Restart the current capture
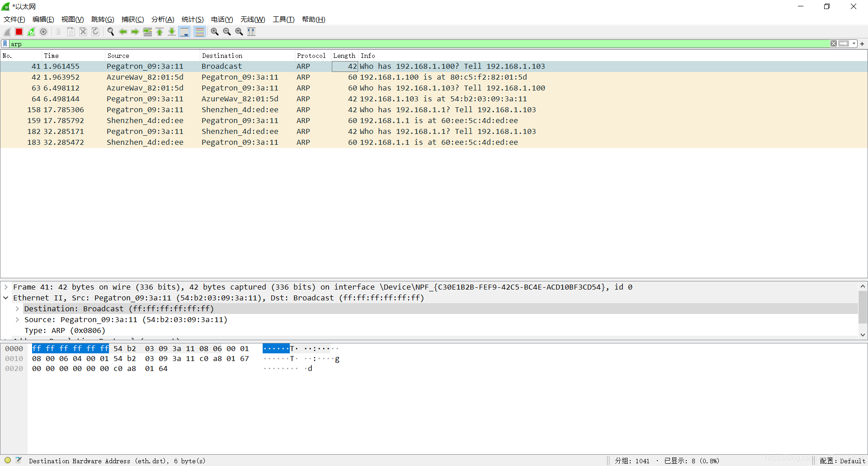The image size is (868, 466). point(31,32)
